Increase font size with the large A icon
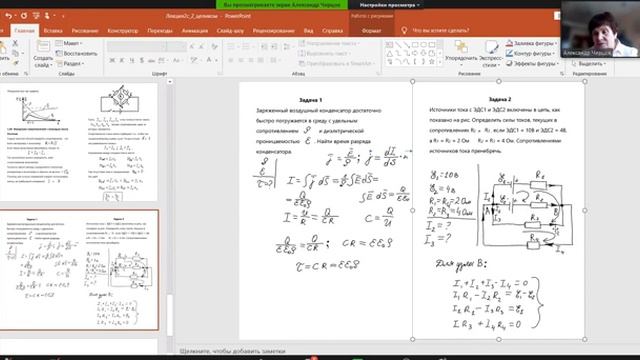Image resolution: width=640 pixels, height=360 pixels. tap(191, 46)
